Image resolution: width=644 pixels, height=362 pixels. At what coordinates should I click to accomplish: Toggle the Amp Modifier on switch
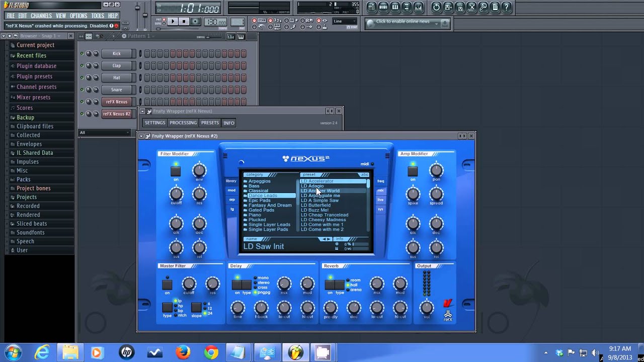pyautogui.click(x=413, y=171)
